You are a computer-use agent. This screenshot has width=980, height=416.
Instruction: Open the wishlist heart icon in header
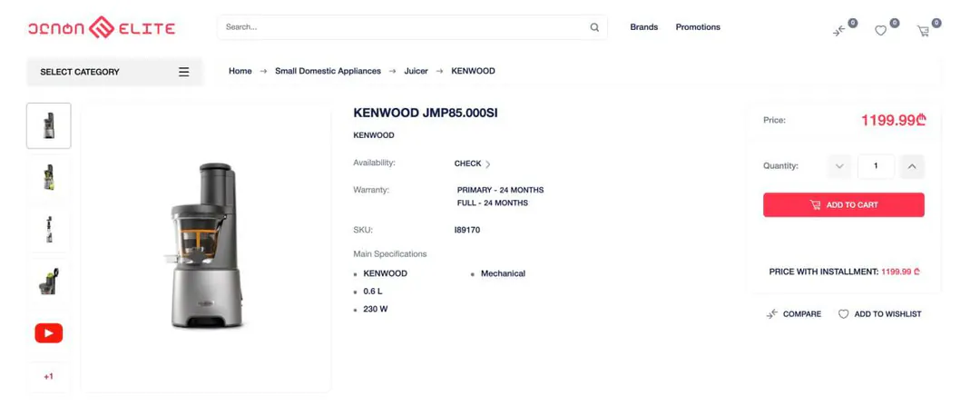pos(880,31)
